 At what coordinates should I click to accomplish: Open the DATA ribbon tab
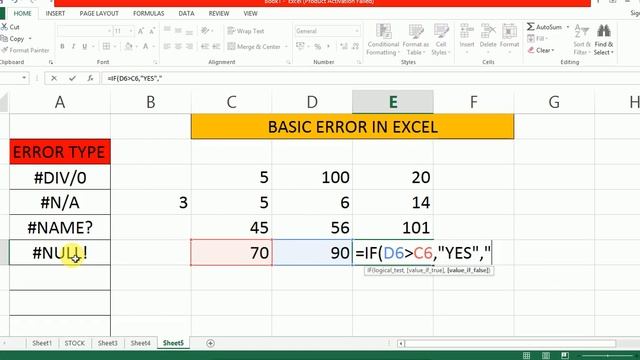[186, 13]
